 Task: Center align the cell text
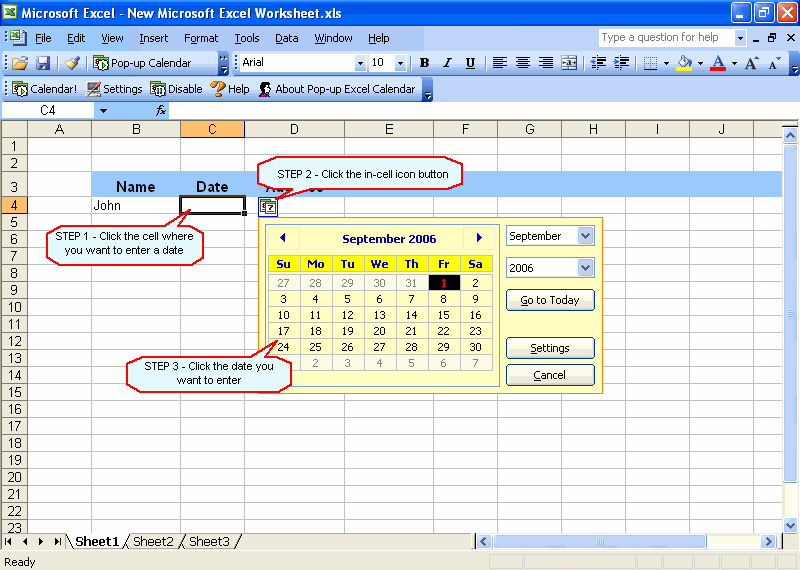tap(522, 63)
